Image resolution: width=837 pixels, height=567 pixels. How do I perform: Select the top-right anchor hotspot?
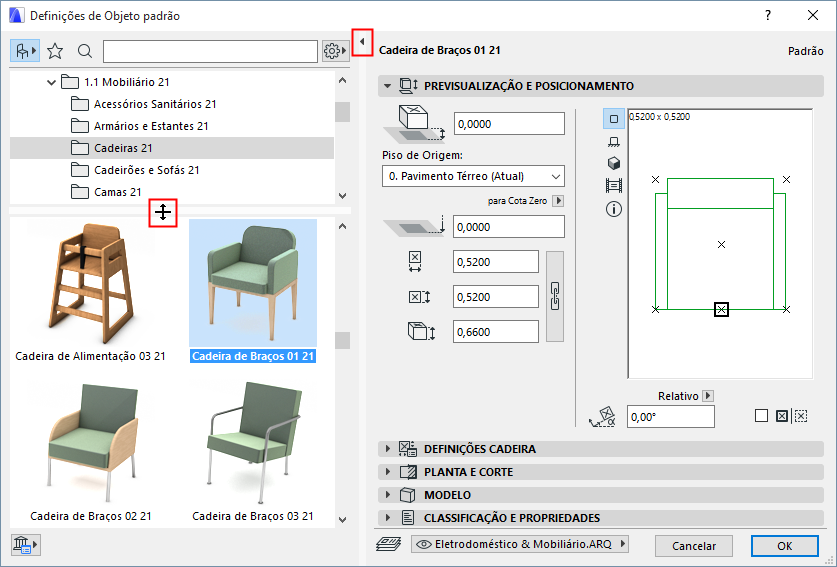pyautogui.click(x=786, y=180)
